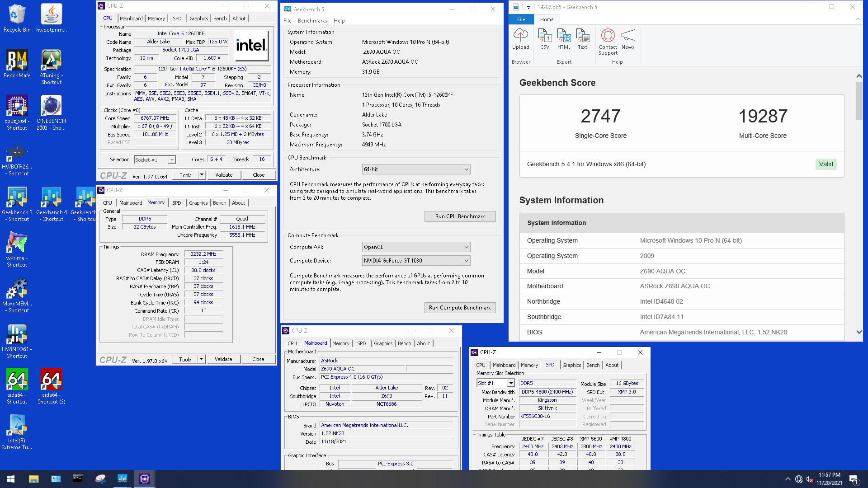The image size is (868, 488).
Task: Open aida64 shortcut icon
Action: point(17,387)
